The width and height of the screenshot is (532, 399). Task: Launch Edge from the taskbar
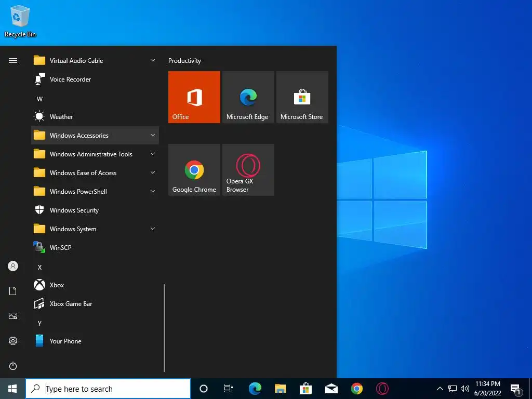click(x=255, y=389)
